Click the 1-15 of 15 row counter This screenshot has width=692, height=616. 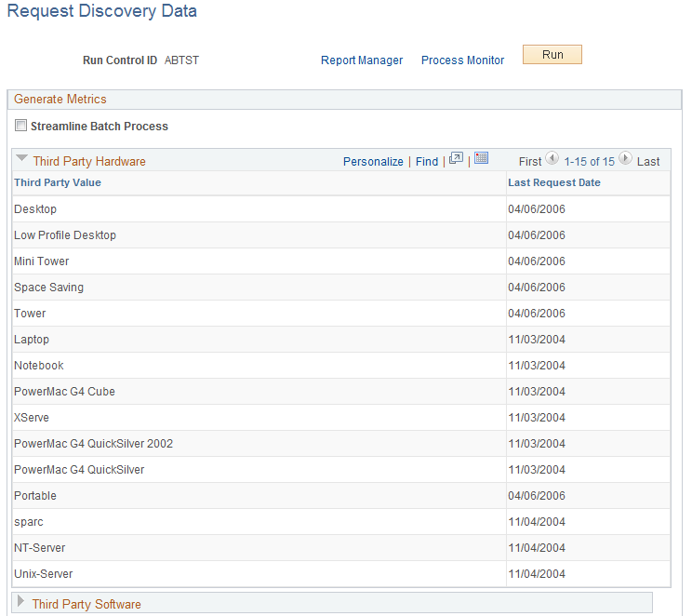589,162
